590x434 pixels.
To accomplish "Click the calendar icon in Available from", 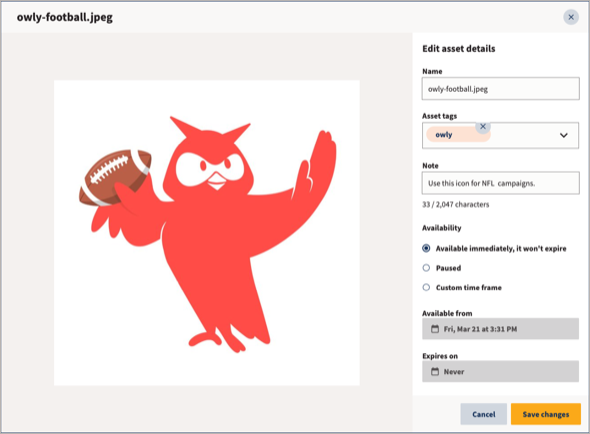I will click(x=435, y=329).
